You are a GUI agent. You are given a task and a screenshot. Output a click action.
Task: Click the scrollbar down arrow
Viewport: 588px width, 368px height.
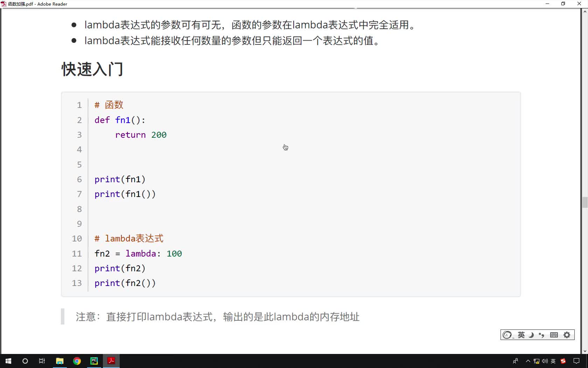[585, 351]
